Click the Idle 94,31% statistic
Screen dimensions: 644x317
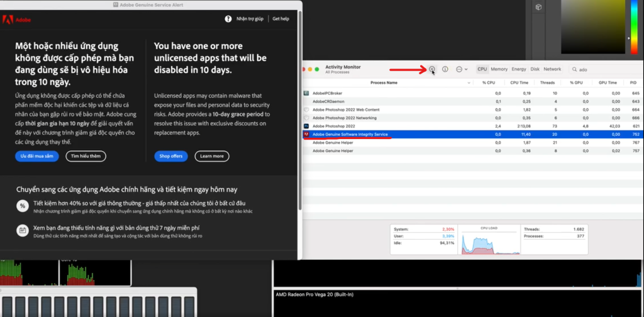coord(424,243)
